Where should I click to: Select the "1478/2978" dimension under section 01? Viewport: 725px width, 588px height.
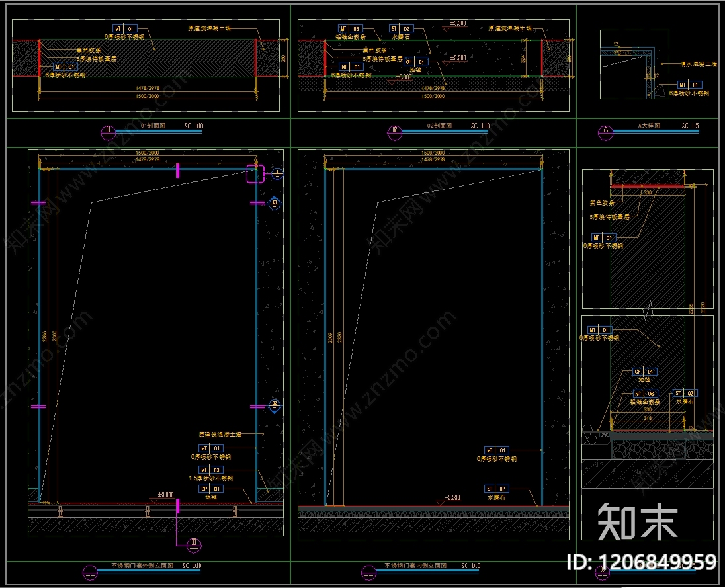point(147,88)
